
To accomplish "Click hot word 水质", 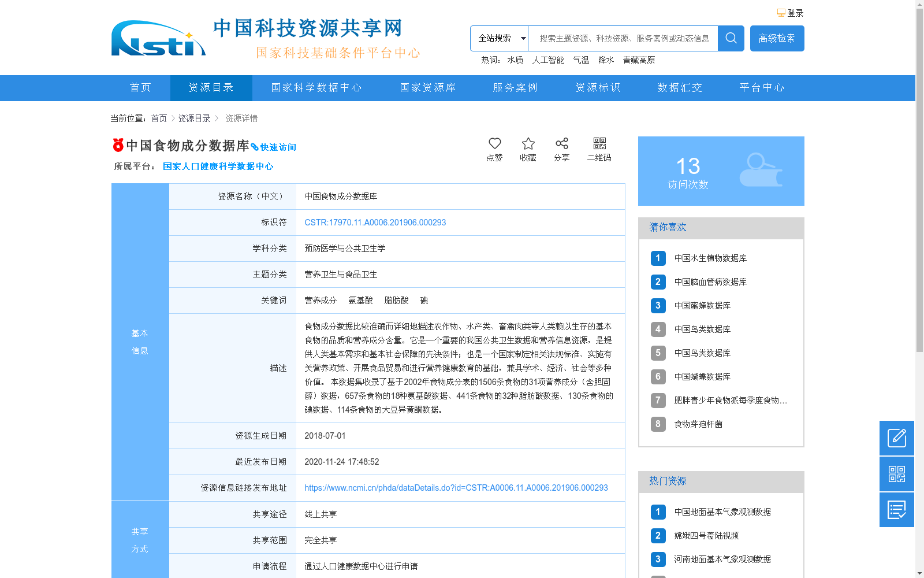I will [515, 60].
